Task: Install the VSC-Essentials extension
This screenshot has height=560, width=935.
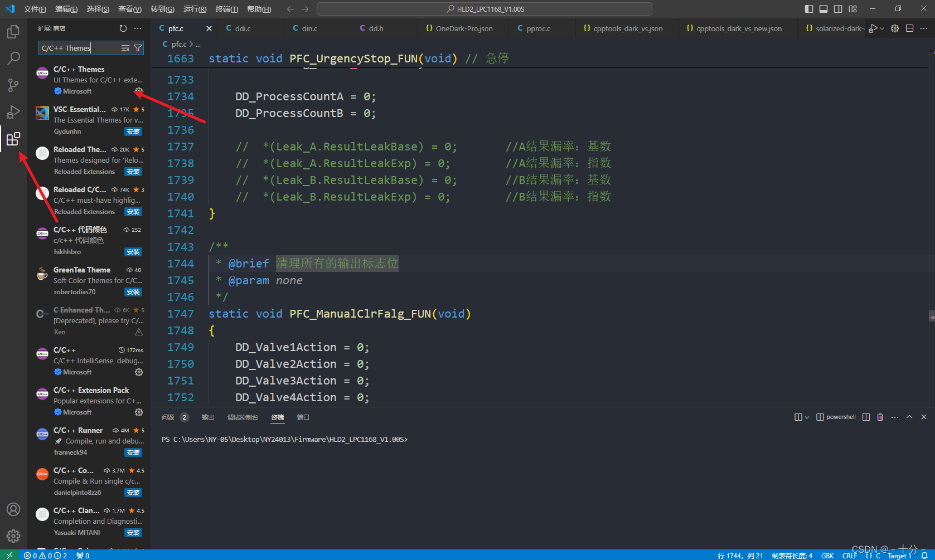Action: [133, 132]
